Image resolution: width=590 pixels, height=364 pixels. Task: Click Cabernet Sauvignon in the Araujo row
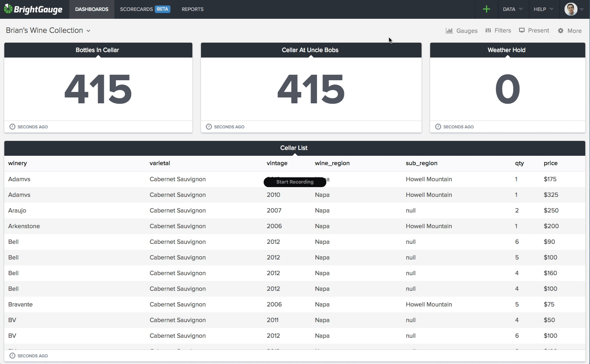tap(177, 211)
